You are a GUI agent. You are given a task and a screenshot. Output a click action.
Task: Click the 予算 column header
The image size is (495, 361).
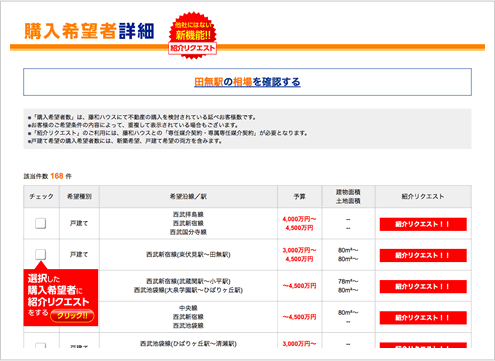(299, 197)
